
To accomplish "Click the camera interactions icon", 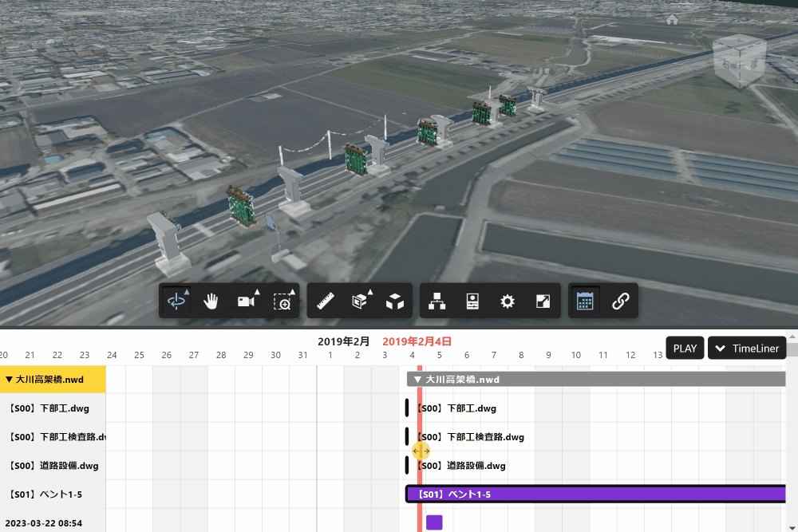I will pos(247,301).
